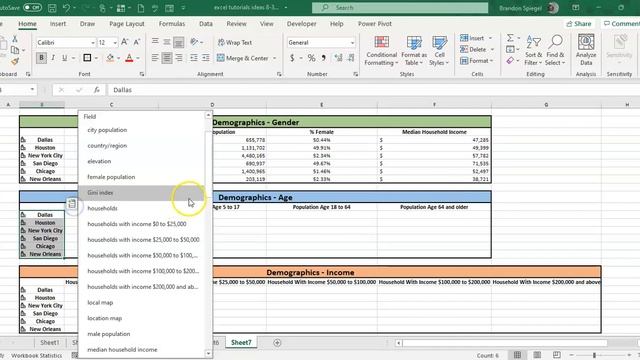Expand Merge & Center dropdown arrow
This screenshot has height=360, width=640.
(274, 58)
